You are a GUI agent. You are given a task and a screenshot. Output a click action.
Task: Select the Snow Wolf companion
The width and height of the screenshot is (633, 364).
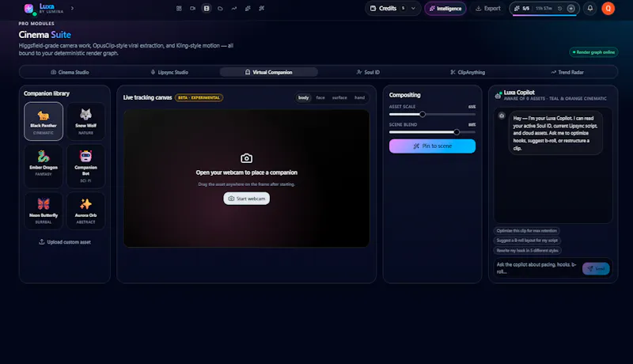[85, 121]
